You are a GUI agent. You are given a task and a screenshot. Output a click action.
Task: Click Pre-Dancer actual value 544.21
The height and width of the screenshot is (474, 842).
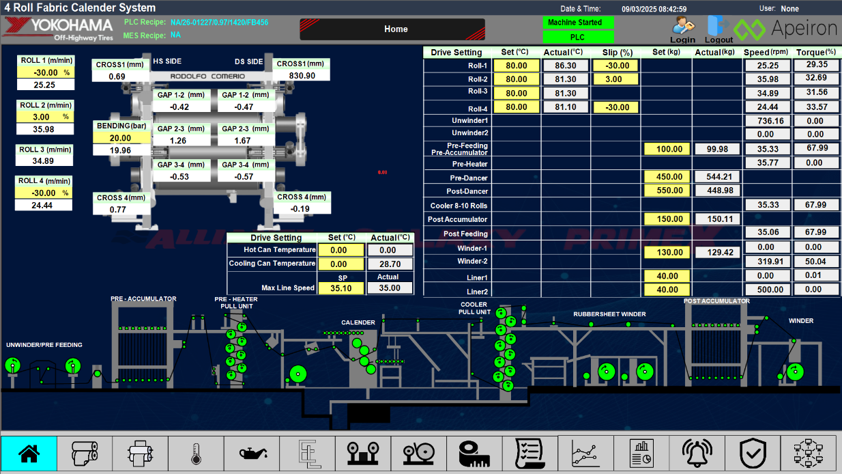point(717,177)
